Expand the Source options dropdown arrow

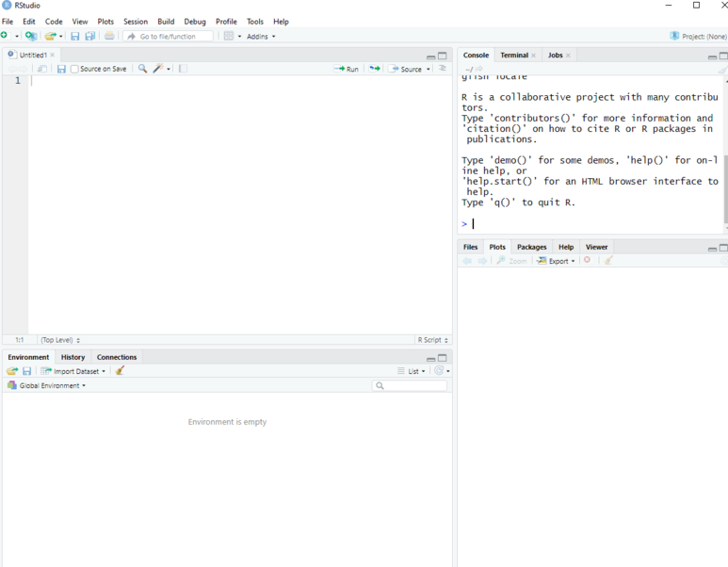(429, 69)
